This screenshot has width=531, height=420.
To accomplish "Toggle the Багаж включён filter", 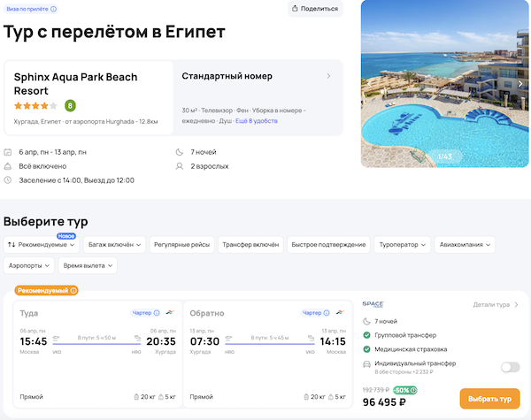I will pos(112,244).
